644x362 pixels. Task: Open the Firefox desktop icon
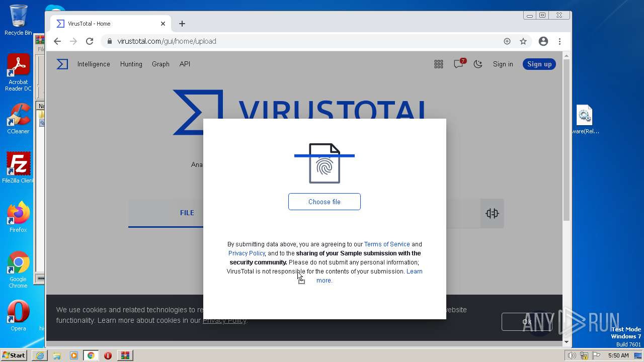18,217
